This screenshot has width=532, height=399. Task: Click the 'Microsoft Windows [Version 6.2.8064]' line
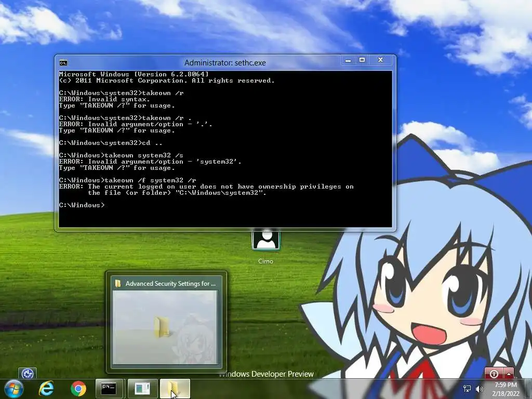pos(134,74)
